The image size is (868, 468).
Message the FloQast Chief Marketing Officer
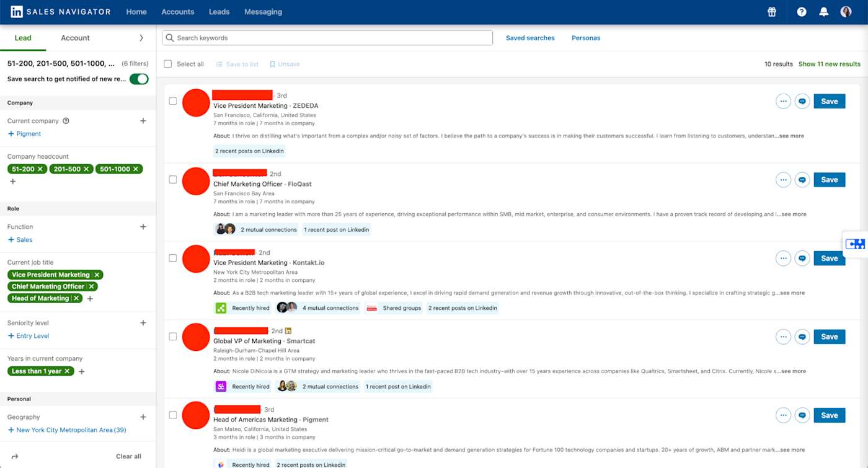click(802, 180)
